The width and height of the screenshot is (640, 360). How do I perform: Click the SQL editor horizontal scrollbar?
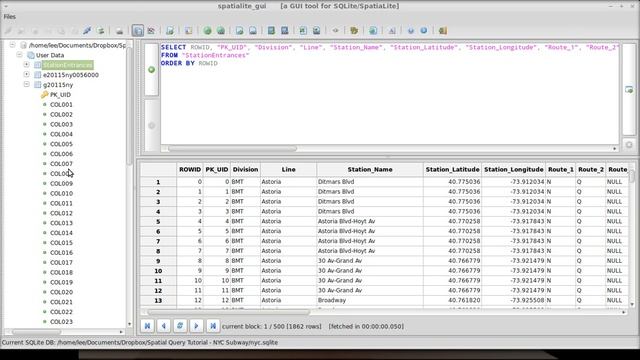233,149
